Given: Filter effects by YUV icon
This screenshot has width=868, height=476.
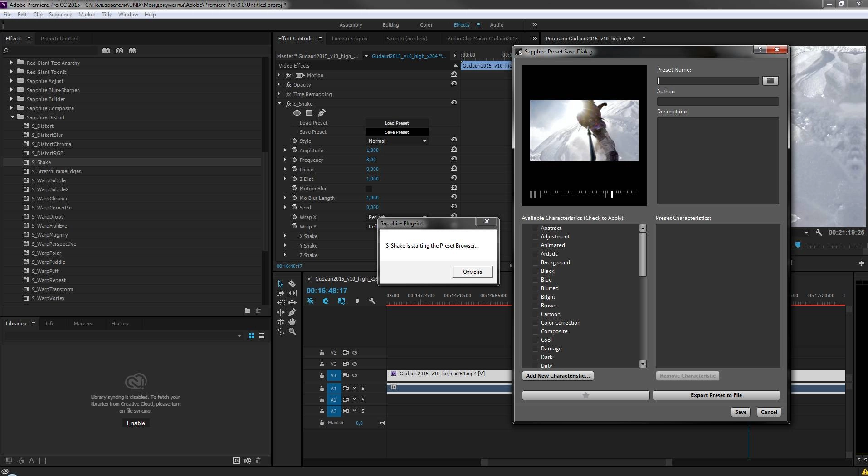Looking at the screenshot, I should [x=132, y=51].
